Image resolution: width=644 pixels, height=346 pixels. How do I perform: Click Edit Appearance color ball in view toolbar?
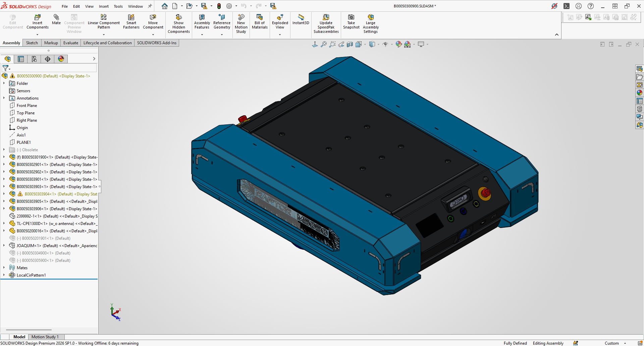pos(398,44)
